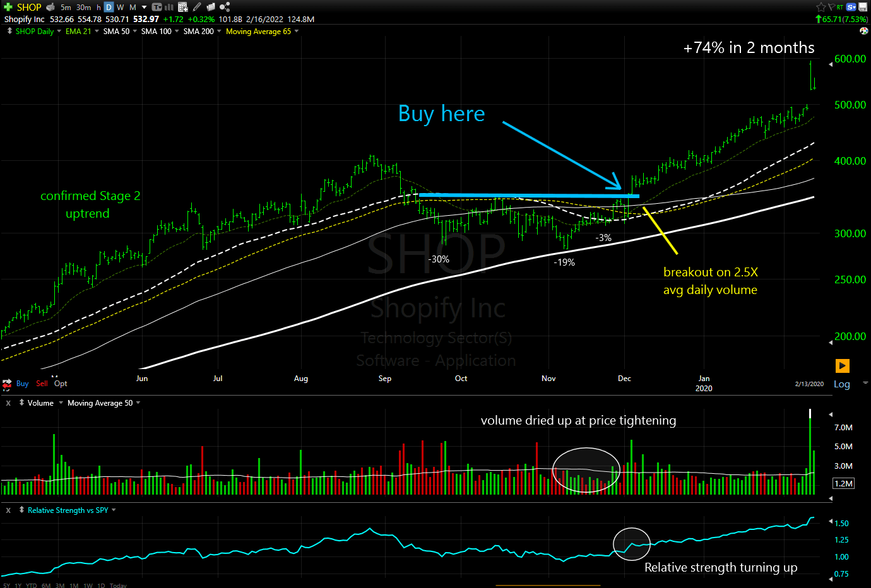Click the green plus to add a symbol
This screenshot has width=871, height=588.
(8, 7)
